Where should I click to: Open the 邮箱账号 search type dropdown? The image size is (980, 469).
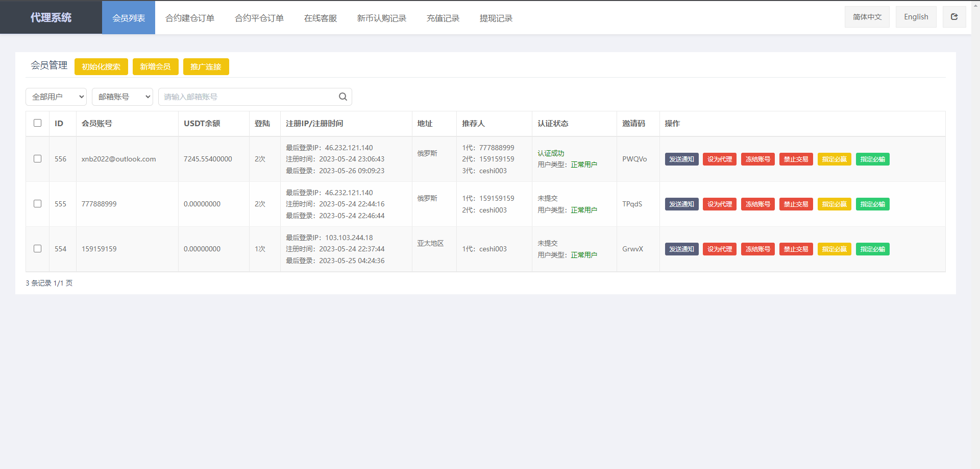coord(122,97)
